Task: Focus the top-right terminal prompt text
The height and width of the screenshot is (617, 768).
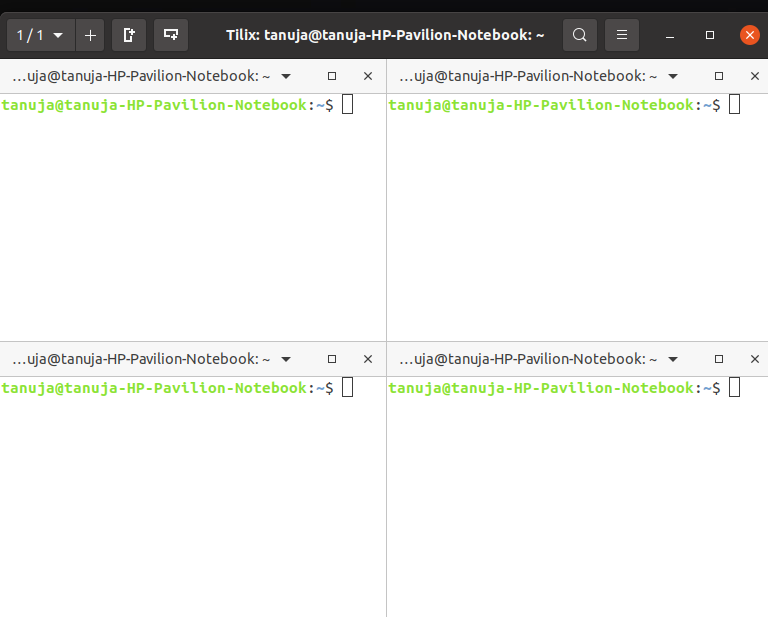Action: tap(554, 105)
